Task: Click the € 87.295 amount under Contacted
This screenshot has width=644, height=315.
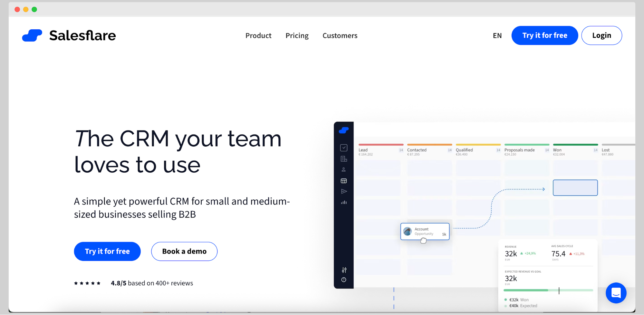Action: [413, 154]
